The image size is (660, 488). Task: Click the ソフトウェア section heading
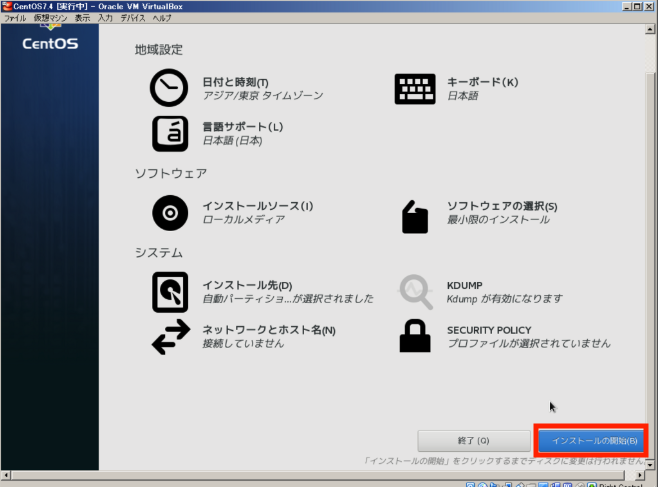[171, 173]
